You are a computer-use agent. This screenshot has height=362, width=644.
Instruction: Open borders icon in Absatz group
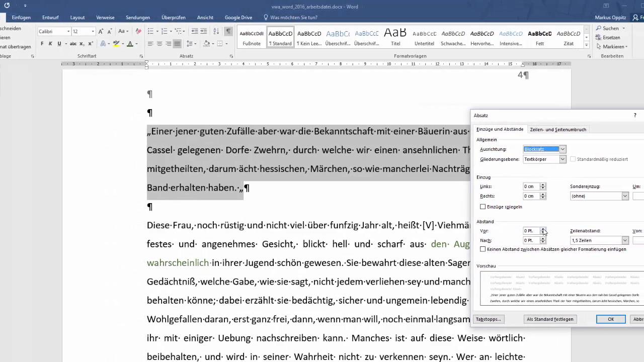tap(220, 44)
